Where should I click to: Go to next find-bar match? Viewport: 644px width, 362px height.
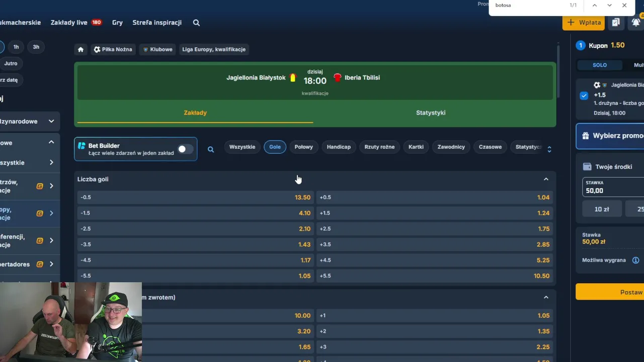[609, 5]
